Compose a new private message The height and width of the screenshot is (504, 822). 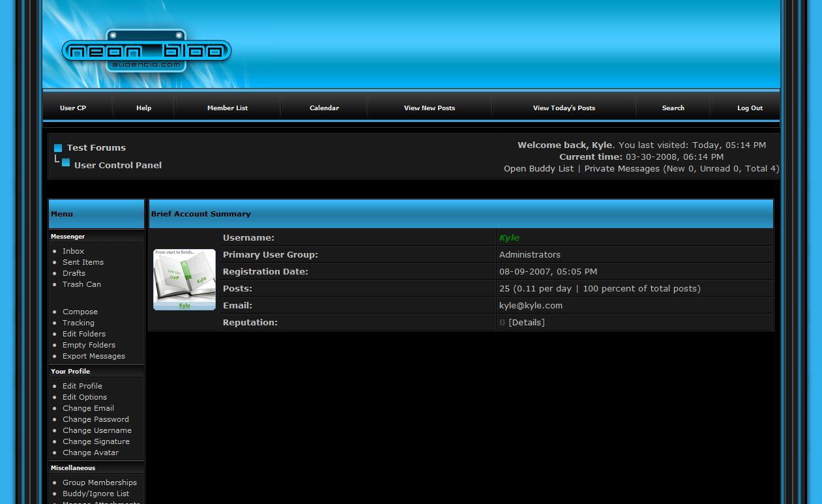click(x=80, y=312)
